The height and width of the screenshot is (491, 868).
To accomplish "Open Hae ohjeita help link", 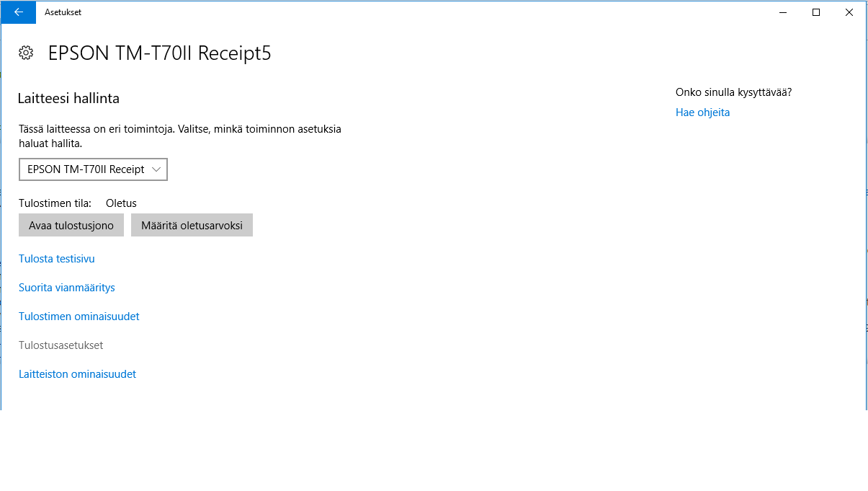I will (702, 112).
